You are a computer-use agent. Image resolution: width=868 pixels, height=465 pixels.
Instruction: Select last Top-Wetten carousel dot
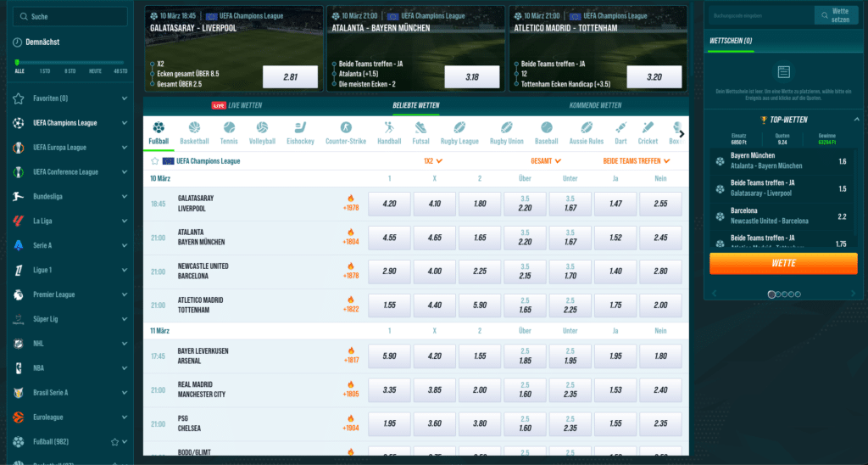pyautogui.click(x=798, y=294)
